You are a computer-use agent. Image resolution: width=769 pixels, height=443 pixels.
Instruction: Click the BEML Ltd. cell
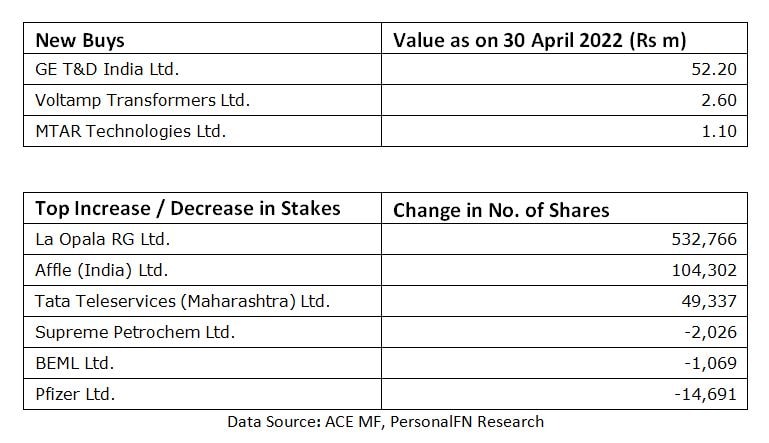pyautogui.click(x=74, y=363)
